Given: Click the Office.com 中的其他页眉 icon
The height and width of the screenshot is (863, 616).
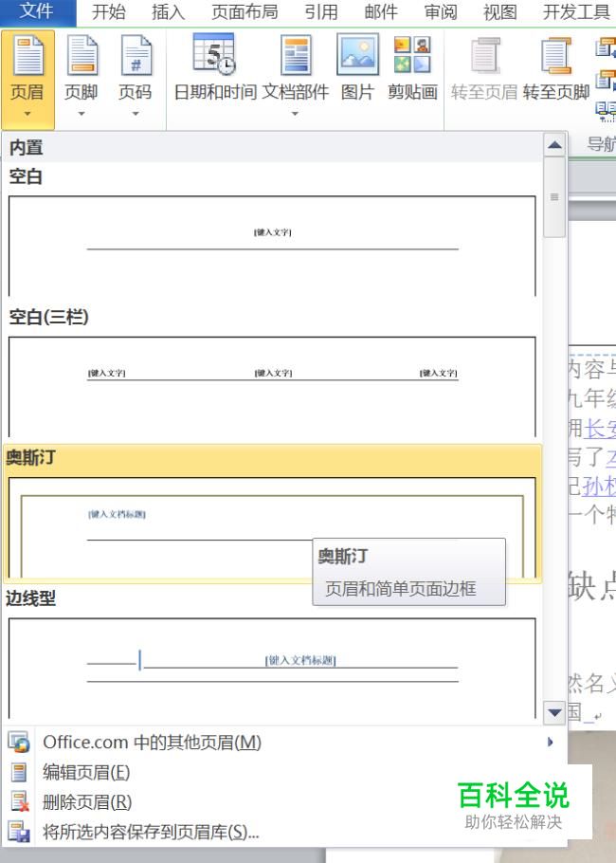Looking at the screenshot, I should point(19,742).
